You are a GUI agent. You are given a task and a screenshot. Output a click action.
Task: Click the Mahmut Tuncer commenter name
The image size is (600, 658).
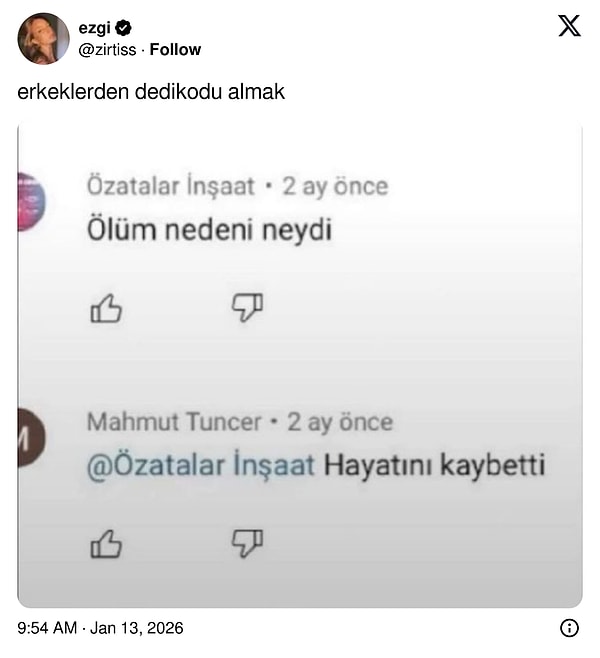click(172, 422)
